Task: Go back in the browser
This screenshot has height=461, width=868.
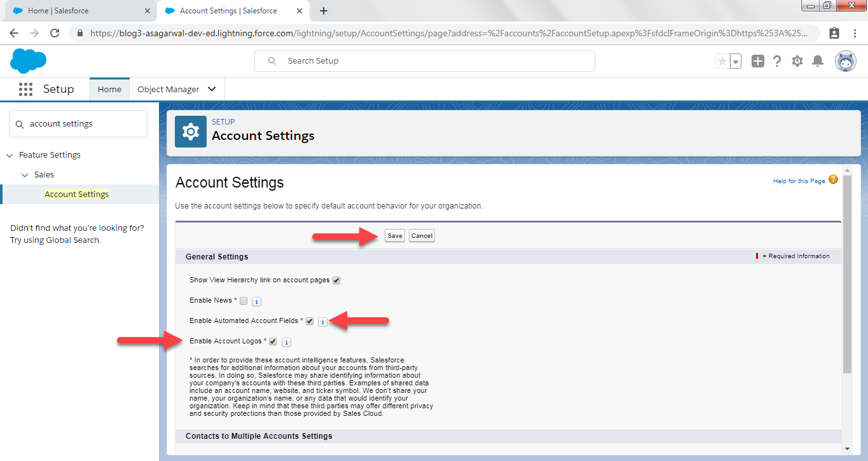Action: pyautogui.click(x=14, y=33)
